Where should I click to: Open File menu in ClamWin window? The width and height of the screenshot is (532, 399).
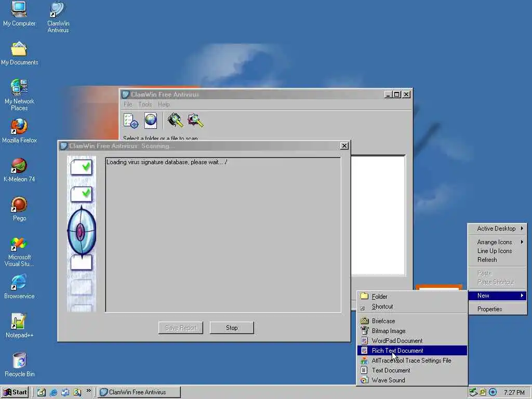(x=128, y=104)
